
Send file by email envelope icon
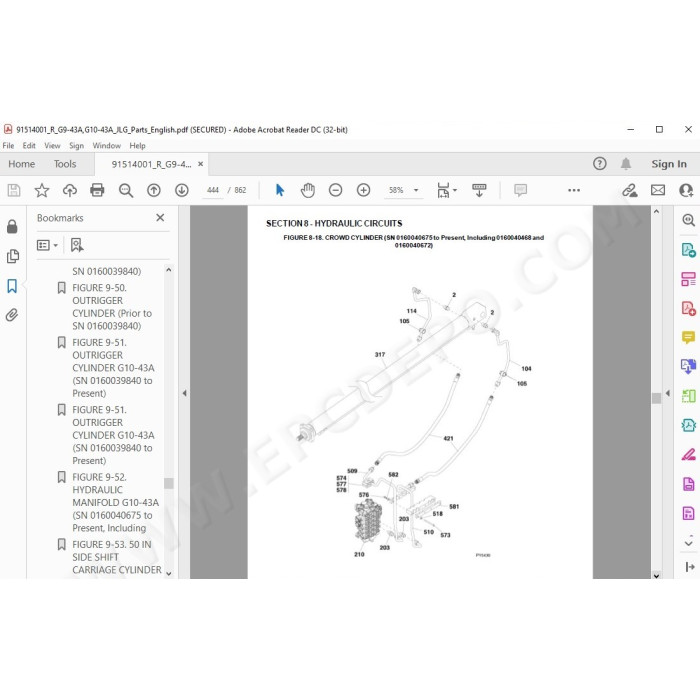(x=658, y=190)
